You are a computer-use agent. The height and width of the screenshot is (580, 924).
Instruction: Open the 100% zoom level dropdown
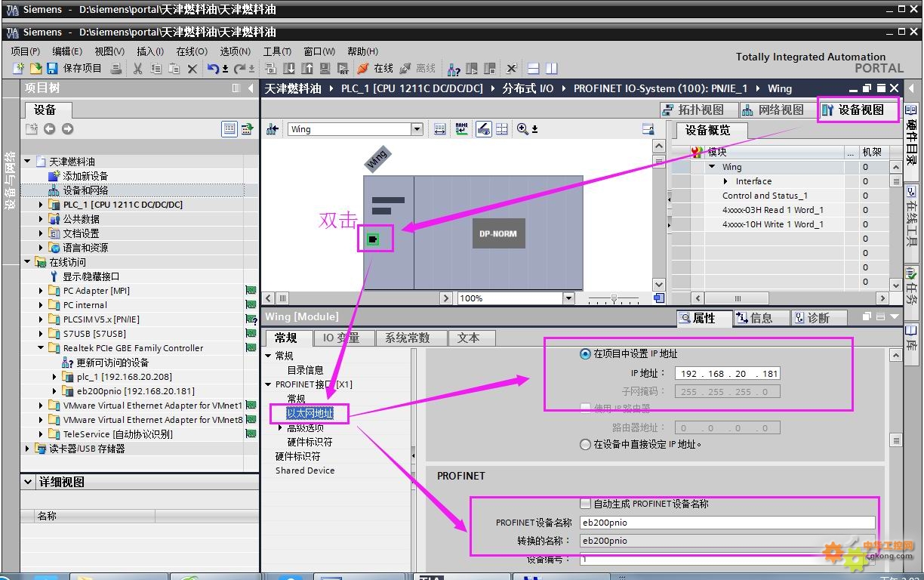pos(568,298)
